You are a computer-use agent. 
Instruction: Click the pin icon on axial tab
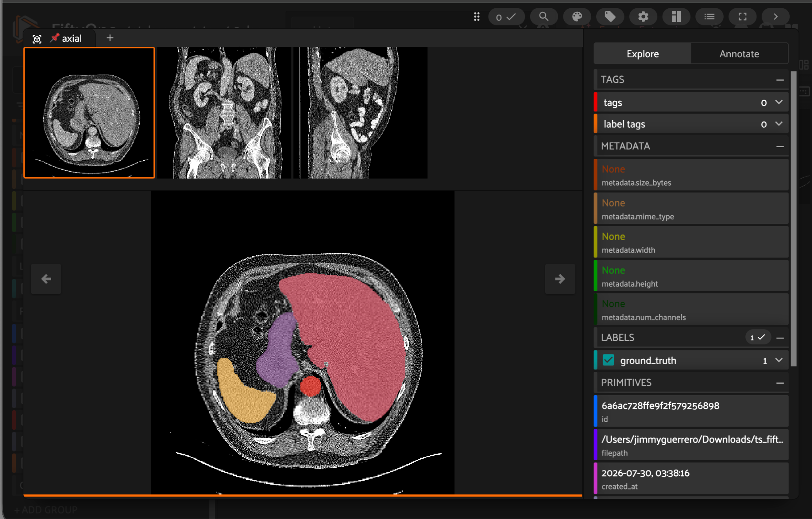click(54, 38)
